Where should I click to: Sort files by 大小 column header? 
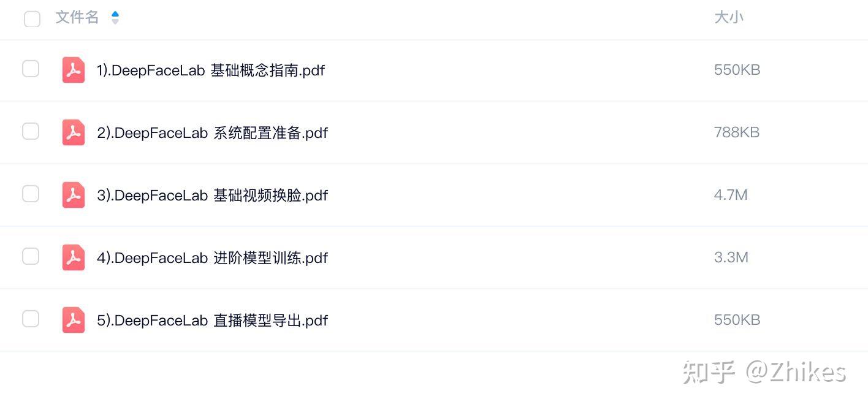pyautogui.click(x=729, y=17)
